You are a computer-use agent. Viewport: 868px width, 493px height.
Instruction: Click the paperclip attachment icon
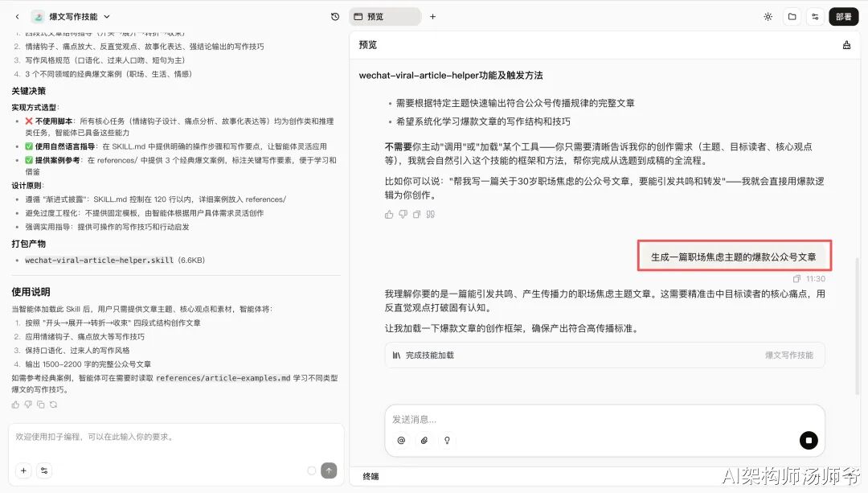click(x=424, y=441)
